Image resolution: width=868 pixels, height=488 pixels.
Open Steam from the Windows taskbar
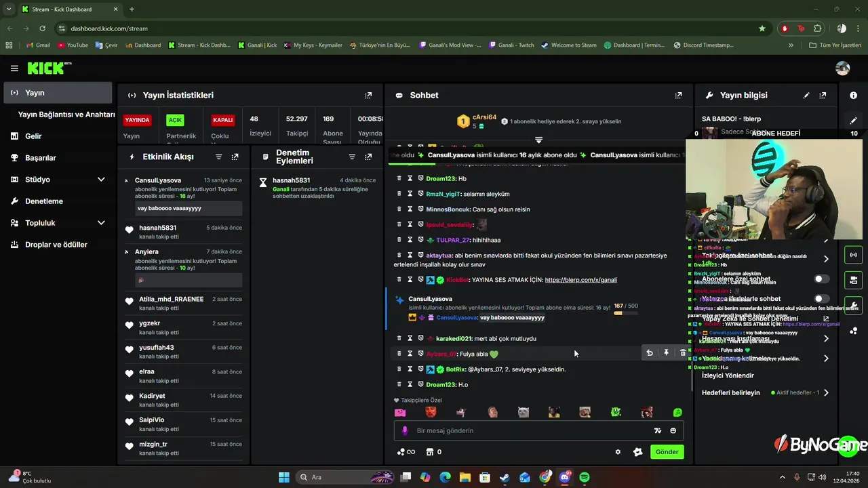pos(505,477)
